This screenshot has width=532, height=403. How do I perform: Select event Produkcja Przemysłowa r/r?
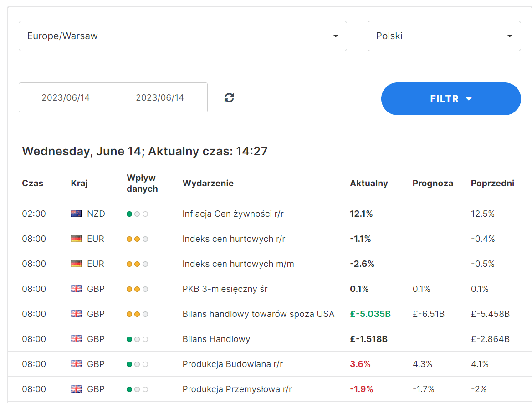pos(237,389)
